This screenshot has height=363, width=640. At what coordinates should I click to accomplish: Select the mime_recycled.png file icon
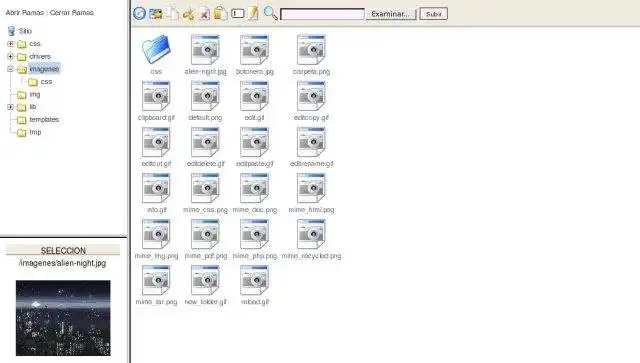coord(311,234)
